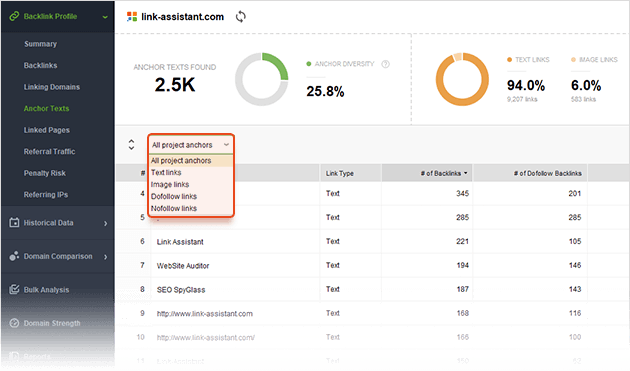Click the Bulk Analysis icon
The height and width of the screenshot is (371, 630).
click(14, 289)
